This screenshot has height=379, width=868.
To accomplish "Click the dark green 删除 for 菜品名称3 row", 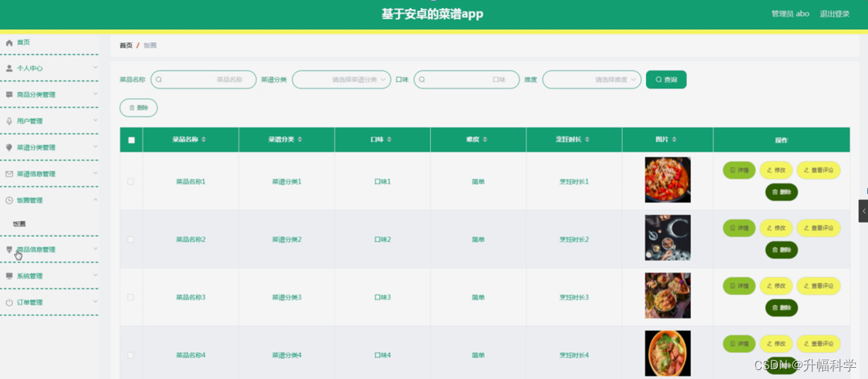I will click(781, 308).
